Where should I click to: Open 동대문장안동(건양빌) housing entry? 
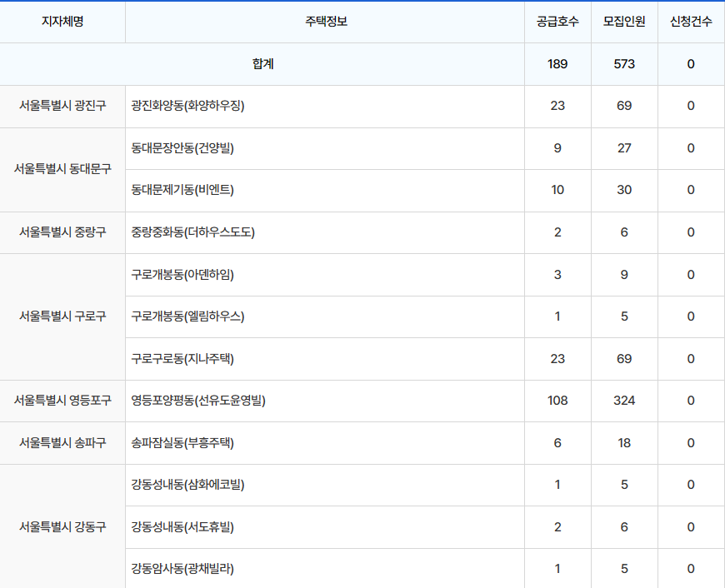[182, 148]
